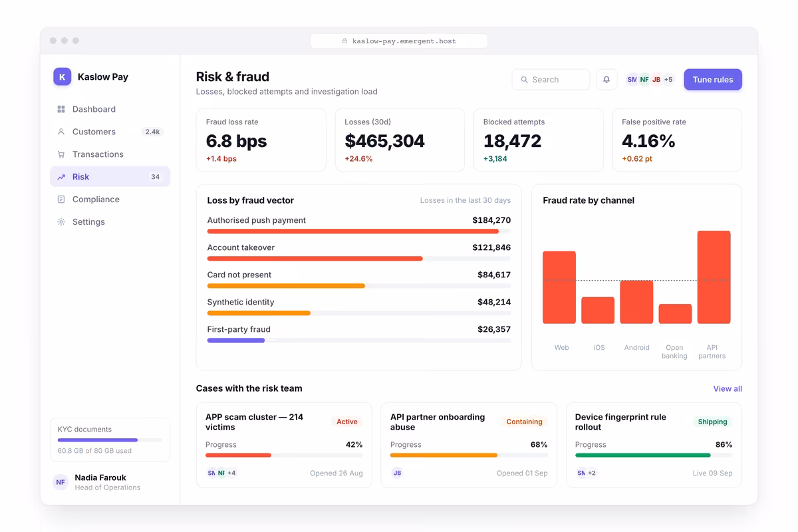
Task: Open Compliance section
Action: click(110, 199)
